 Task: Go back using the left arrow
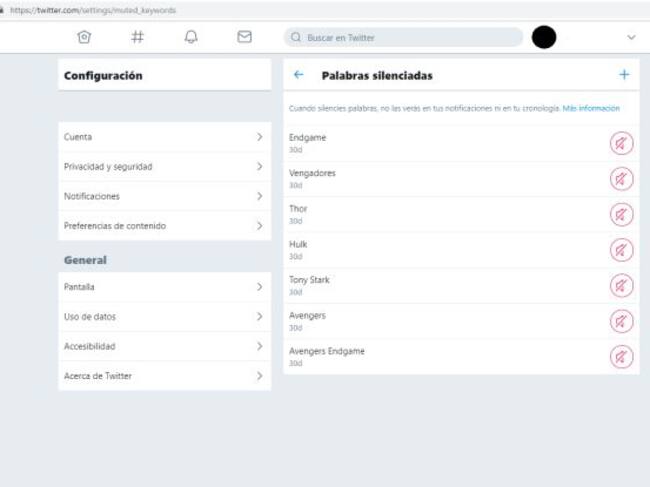tap(298, 75)
